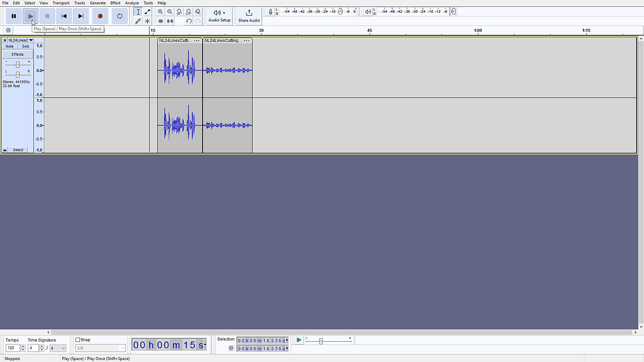The width and height of the screenshot is (644, 362).
Task: Open the NL24LinesC track name dropdown
Action: click(21, 40)
